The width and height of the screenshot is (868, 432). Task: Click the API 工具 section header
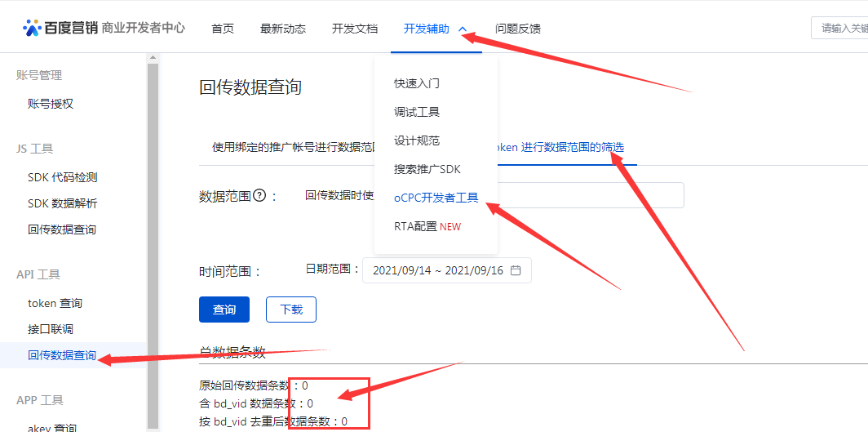coord(39,274)
